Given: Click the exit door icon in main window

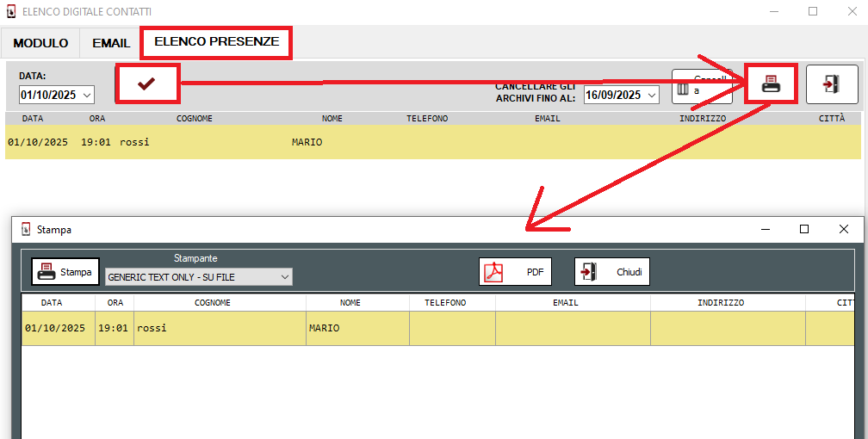Looking at the screenshot, I should pos(831,84).
